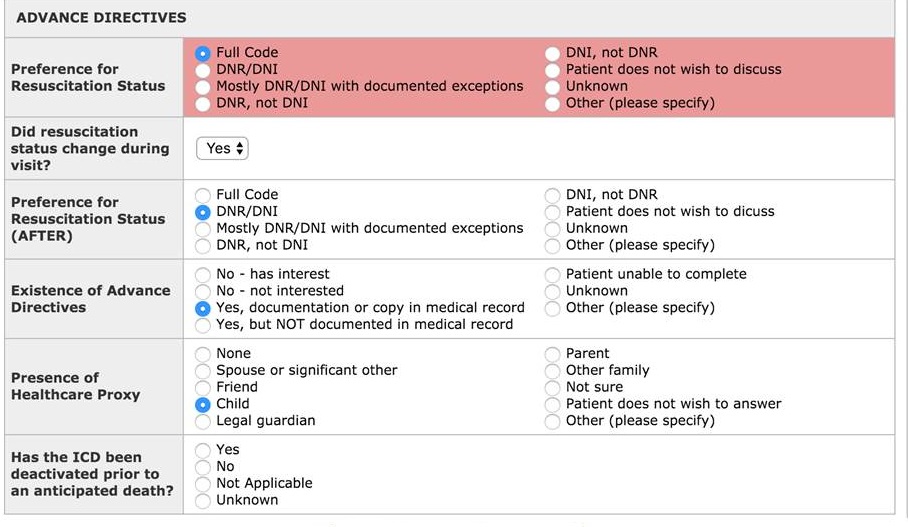
Task: Pick 'Legal guardian' as healthcare proxy
Action: [203, 422]
